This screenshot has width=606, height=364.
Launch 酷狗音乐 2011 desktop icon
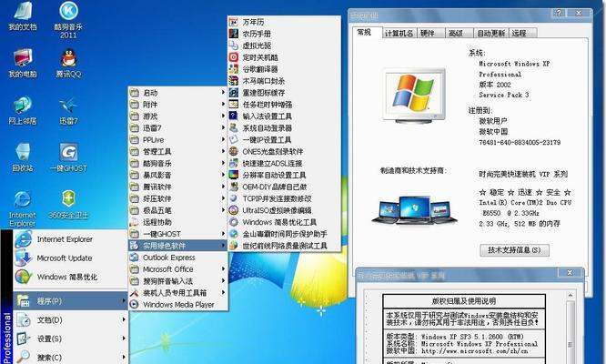[68, 19]
